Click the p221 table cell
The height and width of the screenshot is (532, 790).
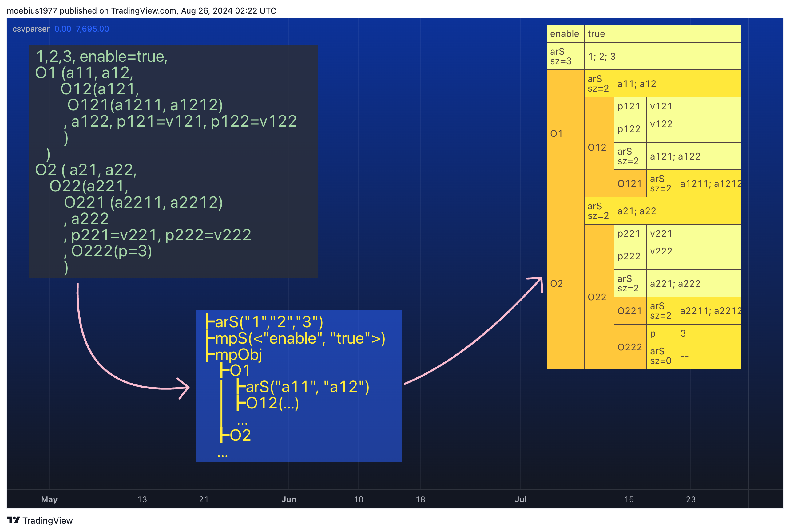[x=630, y=234]
